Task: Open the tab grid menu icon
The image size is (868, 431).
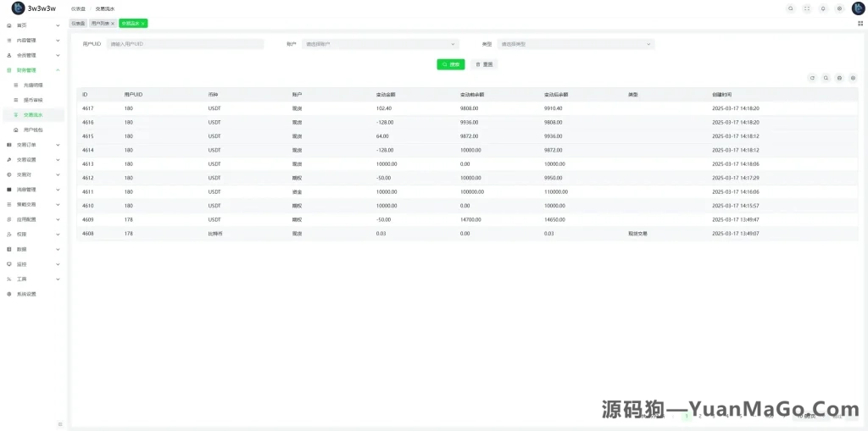Action: tap(860, 23)
